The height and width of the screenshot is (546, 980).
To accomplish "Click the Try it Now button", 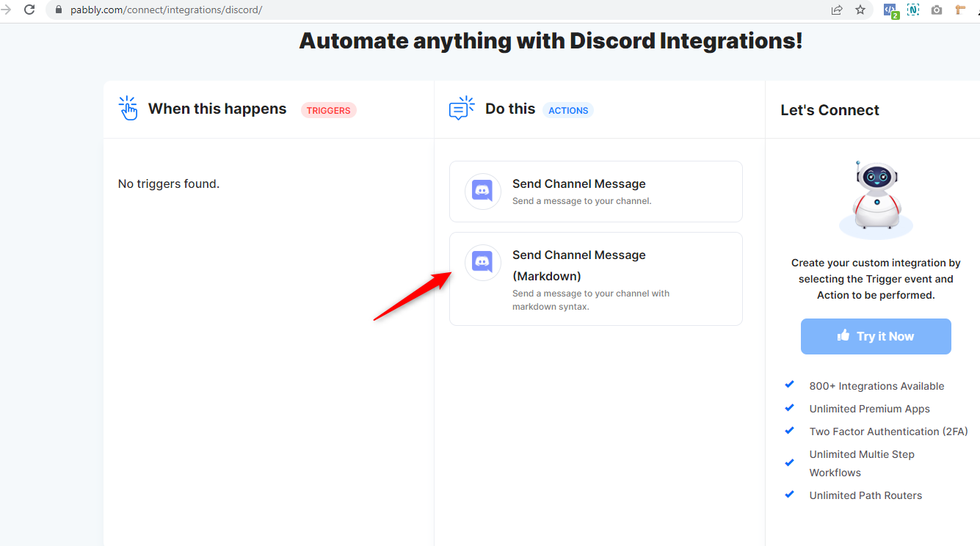I will tap(876, 336).
